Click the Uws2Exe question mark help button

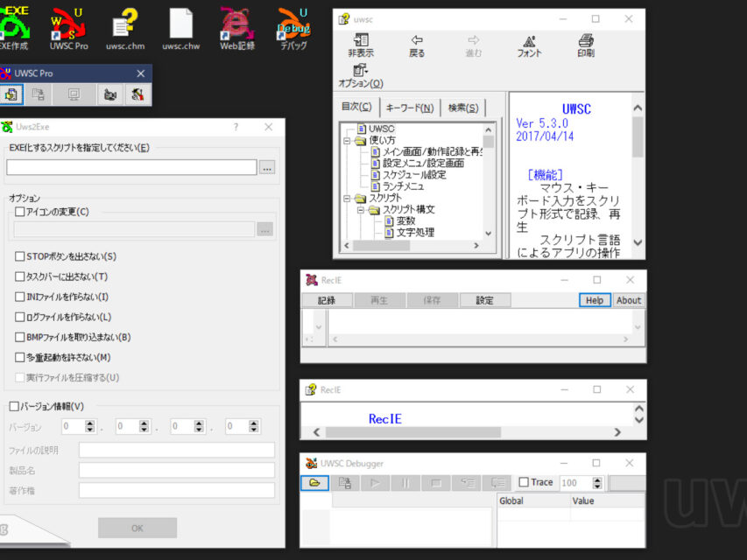pos(236,127)
